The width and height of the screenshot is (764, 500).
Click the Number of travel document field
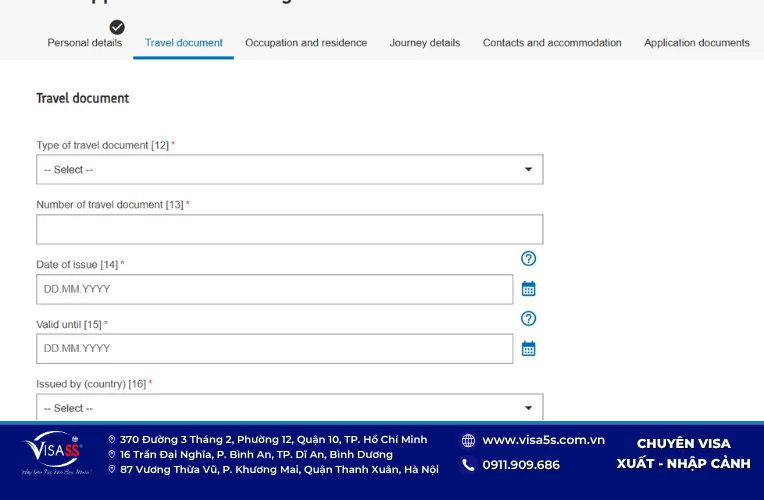[289, 229]
